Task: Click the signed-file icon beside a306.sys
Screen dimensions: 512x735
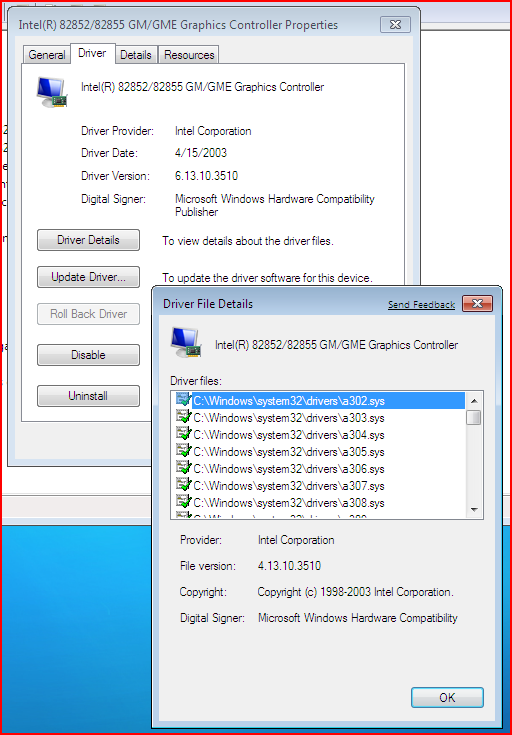Action: point(184,468)
